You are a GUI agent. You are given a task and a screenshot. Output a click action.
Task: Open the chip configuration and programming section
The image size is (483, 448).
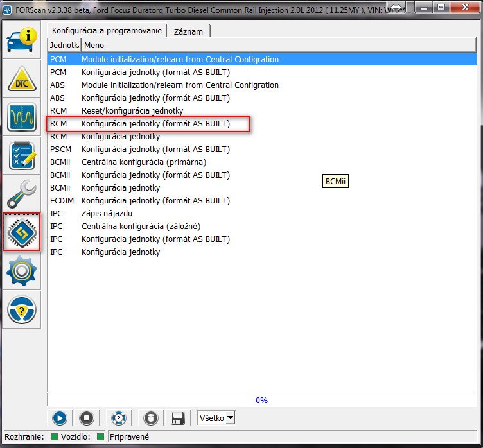pos(22,232)
